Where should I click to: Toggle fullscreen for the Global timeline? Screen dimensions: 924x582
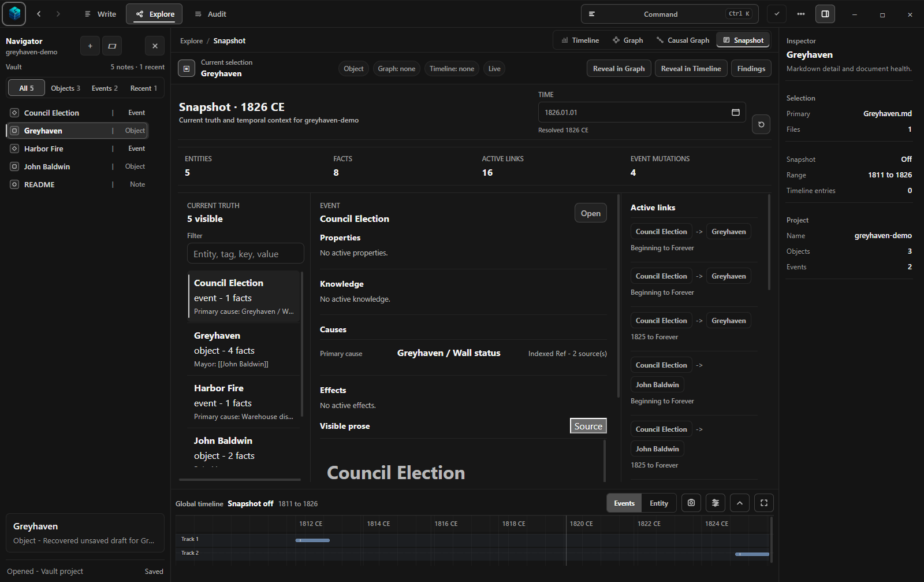(x=764, y=503)
